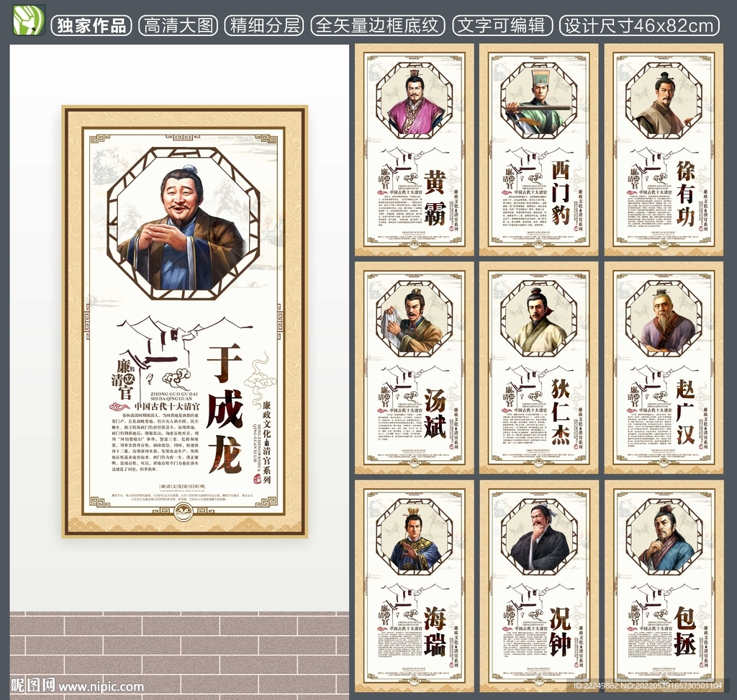
Task: Click the octagonal portrait on the 黄霸 poster
Action: (x=415, y=100)
